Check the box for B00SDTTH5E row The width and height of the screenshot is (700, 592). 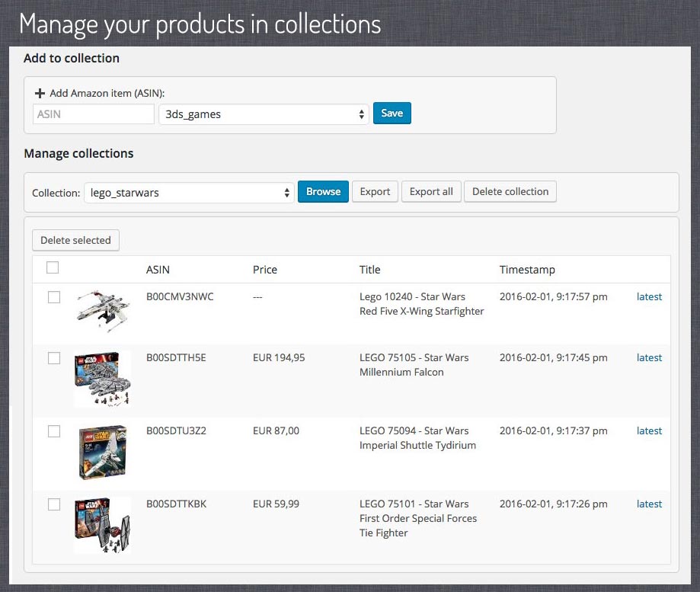coord(54,358)
